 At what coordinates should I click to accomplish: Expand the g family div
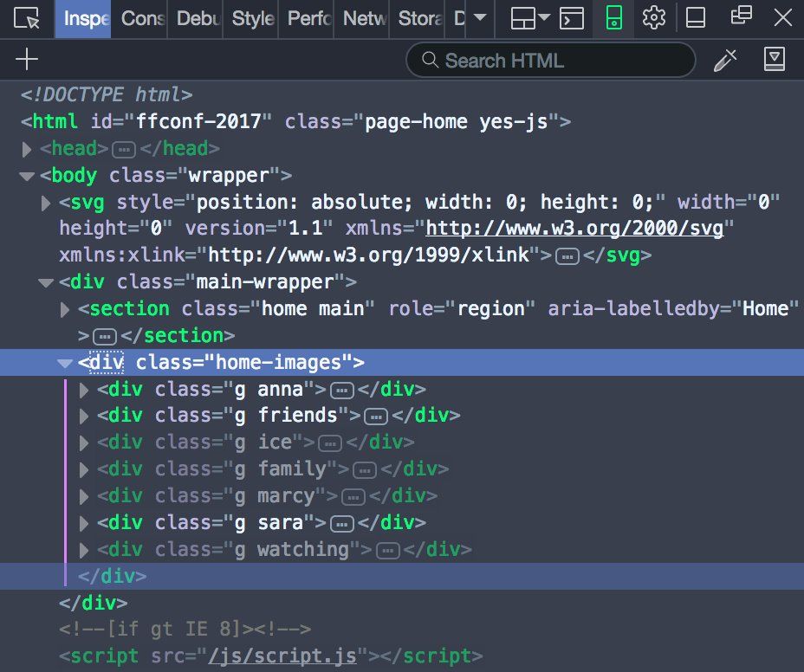pos(83,469)
